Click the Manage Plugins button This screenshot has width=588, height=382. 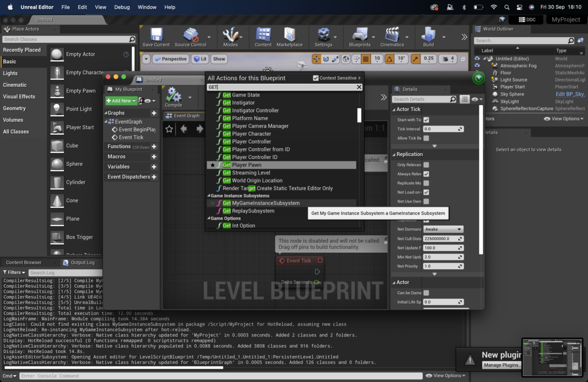point(501,365)
